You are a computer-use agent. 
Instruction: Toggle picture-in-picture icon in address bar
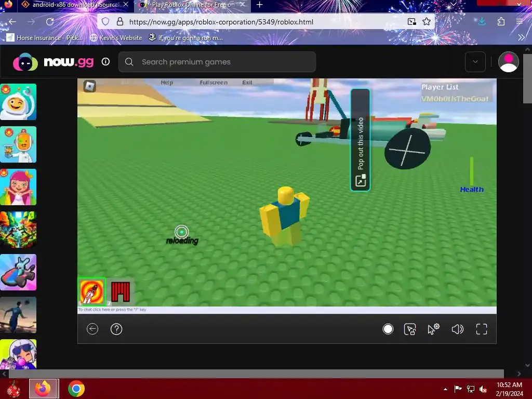pyautogui.click(x=412, y=22)
